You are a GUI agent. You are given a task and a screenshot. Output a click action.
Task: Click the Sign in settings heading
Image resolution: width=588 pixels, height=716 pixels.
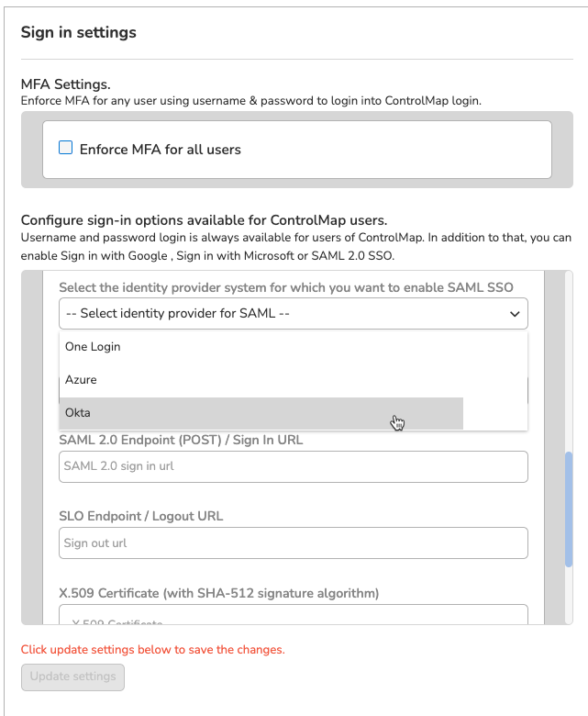click(79, 32)
